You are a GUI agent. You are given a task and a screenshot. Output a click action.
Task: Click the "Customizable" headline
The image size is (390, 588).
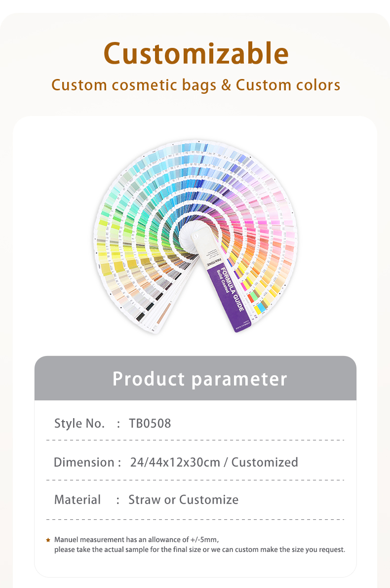(196, 53)
